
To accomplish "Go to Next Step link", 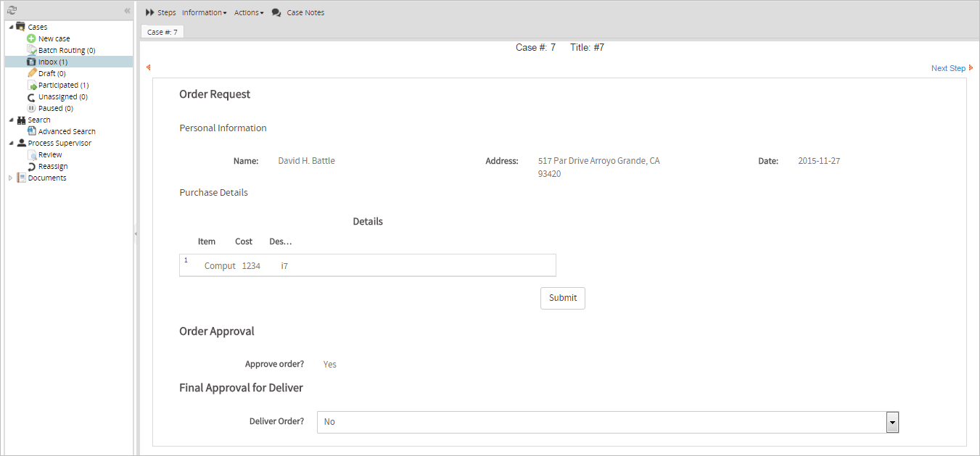I will (948, 68).
